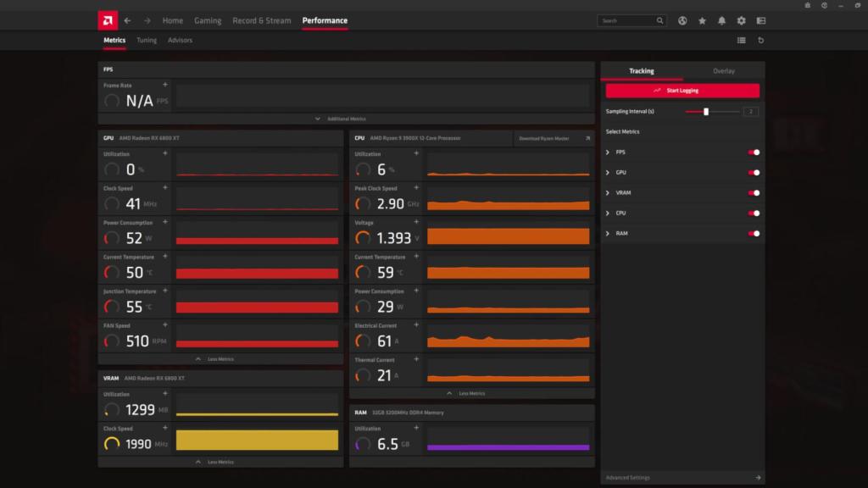
Task: Adjust the Sampling Interval slider
Action: point(706,110)
